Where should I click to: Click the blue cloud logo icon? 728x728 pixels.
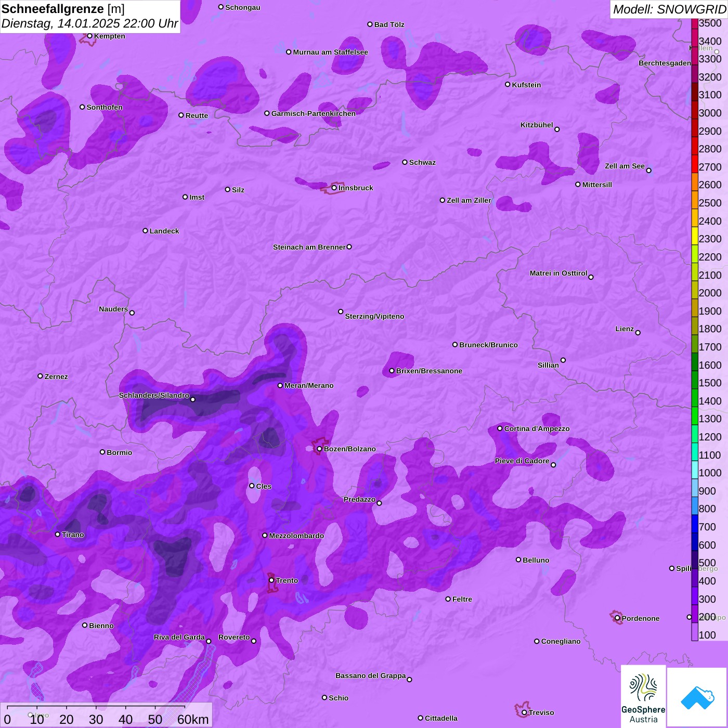click(x=697, y=698)
